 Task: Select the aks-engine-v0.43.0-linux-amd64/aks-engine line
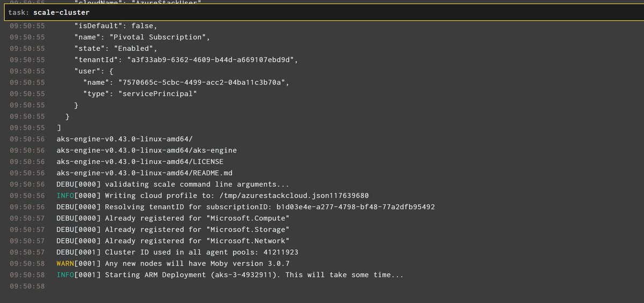point(147,150)
